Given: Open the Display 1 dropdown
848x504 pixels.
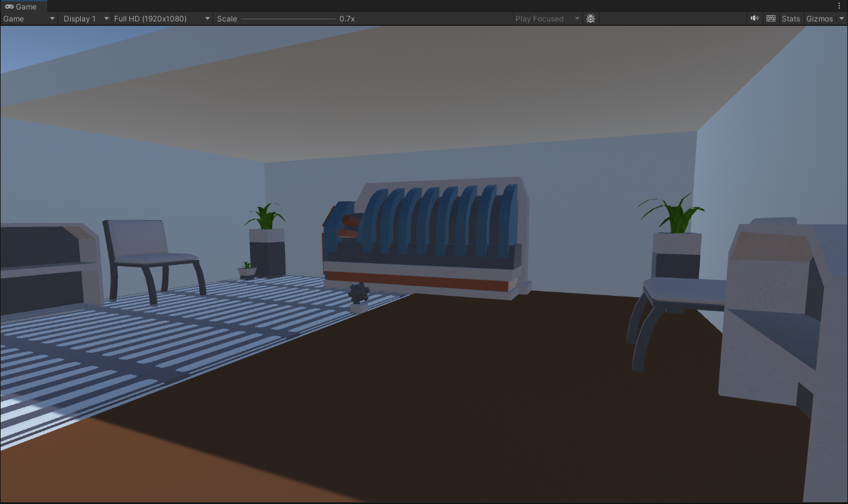Looking at the screenshot, I should [x=86, y=19].
